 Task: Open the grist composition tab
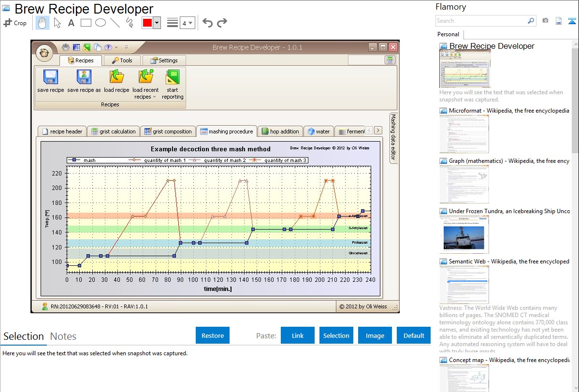coord(168,131)
